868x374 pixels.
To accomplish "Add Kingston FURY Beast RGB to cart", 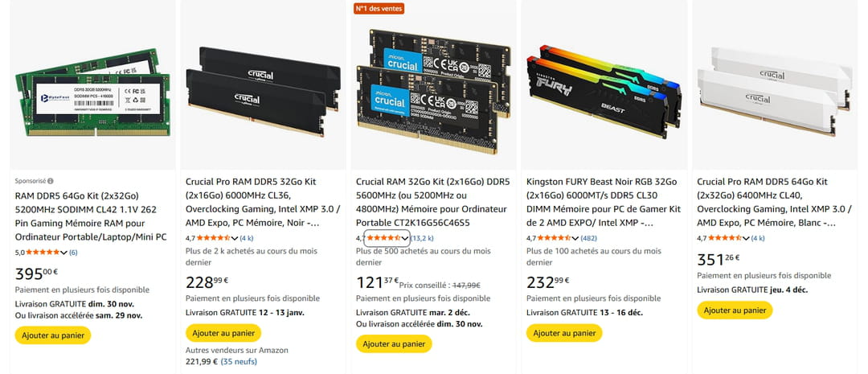I will tap(563, 333).
